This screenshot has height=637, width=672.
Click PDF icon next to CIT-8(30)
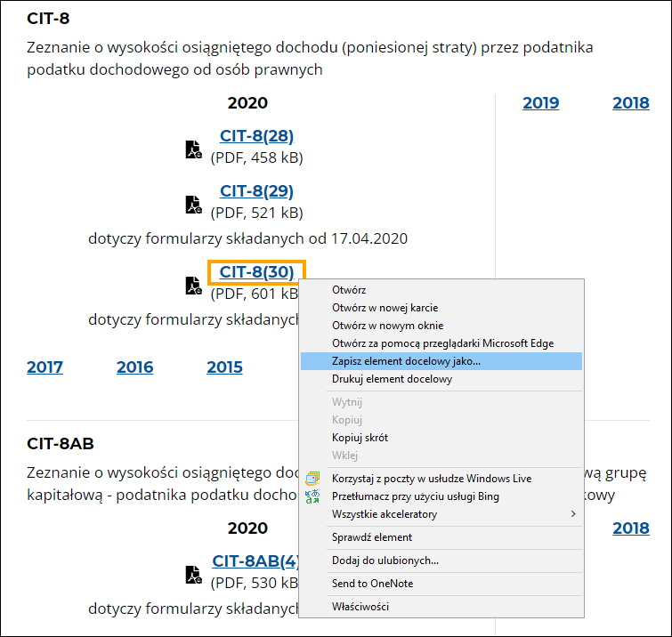click(193, 286)
